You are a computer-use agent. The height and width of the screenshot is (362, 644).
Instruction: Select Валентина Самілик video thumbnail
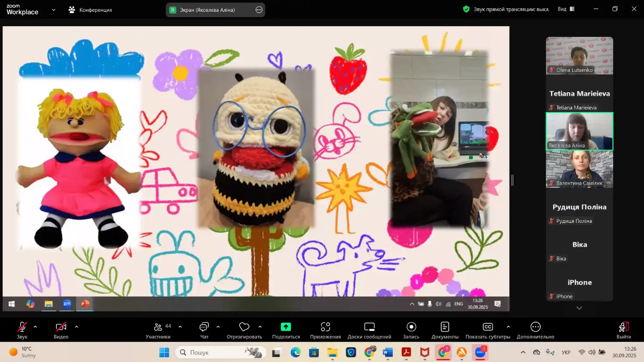click(579, 169)
